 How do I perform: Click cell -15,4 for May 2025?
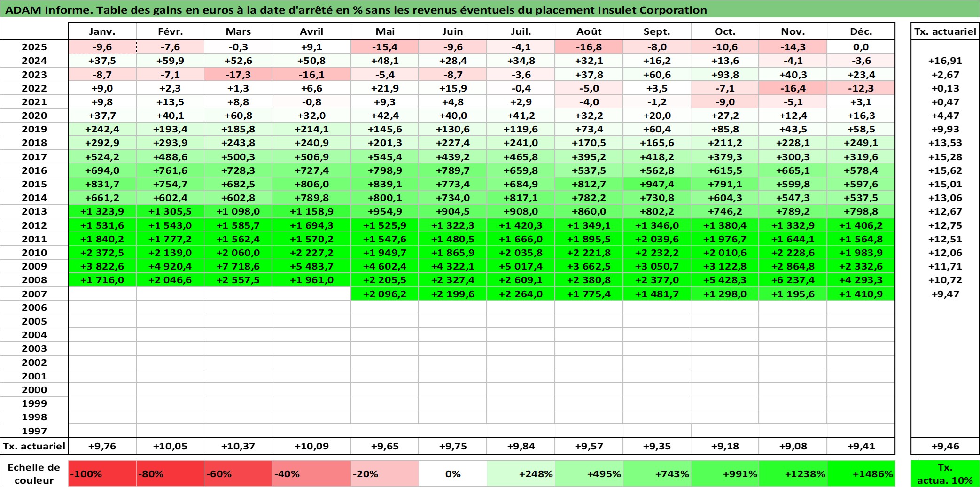coord(385,47)
